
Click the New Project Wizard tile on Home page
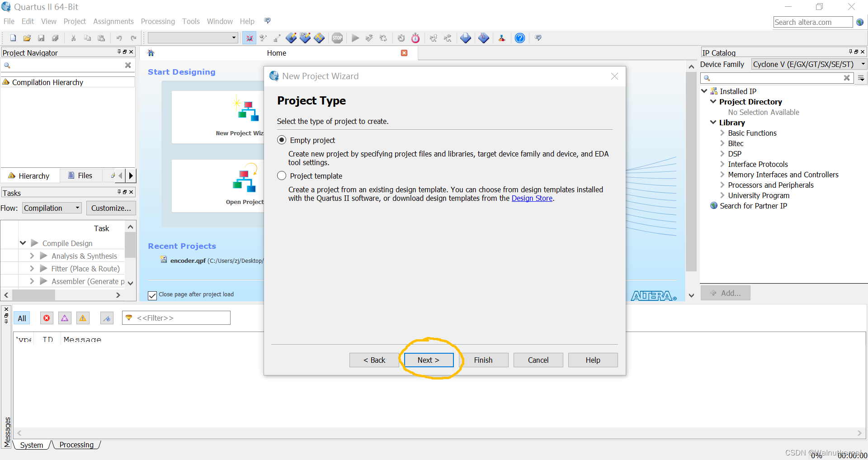(x=218, y=117)
